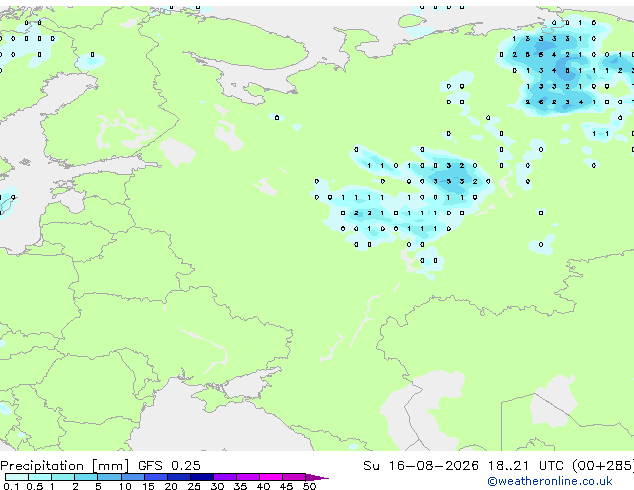Image resolution: width=634 pixels, height=490 pixels.
Task: Pick the 15–20 mm legend swatch
Action: coord(155,477)
